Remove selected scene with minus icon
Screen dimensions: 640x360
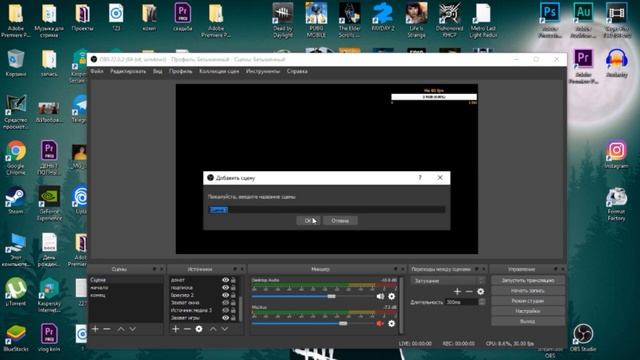(107, 329)
